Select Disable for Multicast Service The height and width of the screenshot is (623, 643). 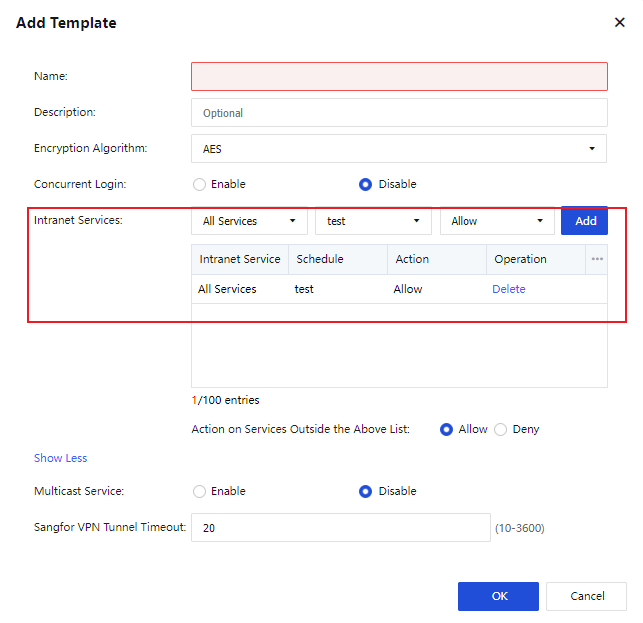366,491
